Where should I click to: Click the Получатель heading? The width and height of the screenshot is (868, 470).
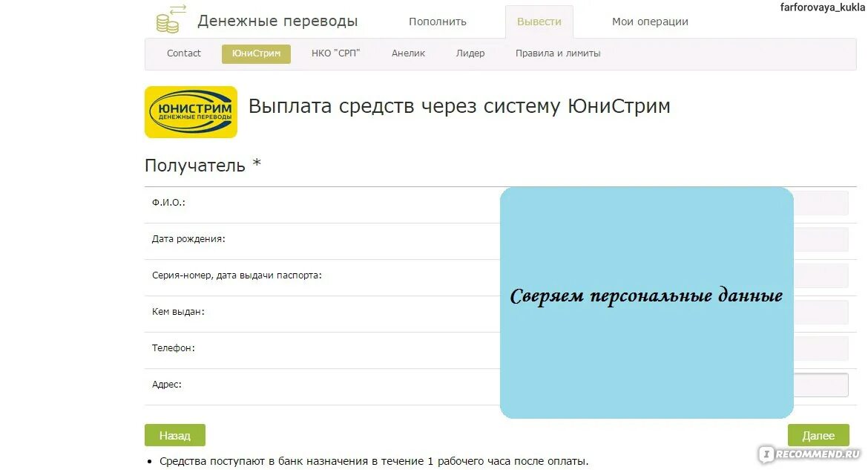coord(203,165)
